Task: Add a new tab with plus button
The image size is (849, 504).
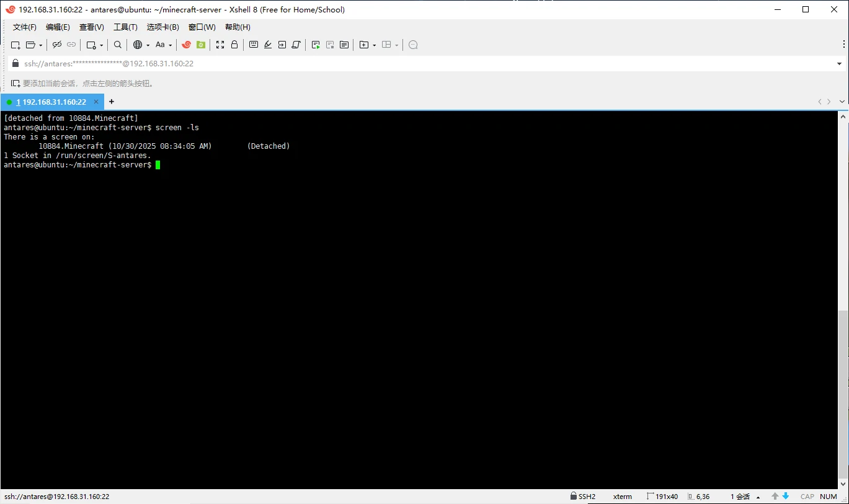Action: click(x=112, y=102)
